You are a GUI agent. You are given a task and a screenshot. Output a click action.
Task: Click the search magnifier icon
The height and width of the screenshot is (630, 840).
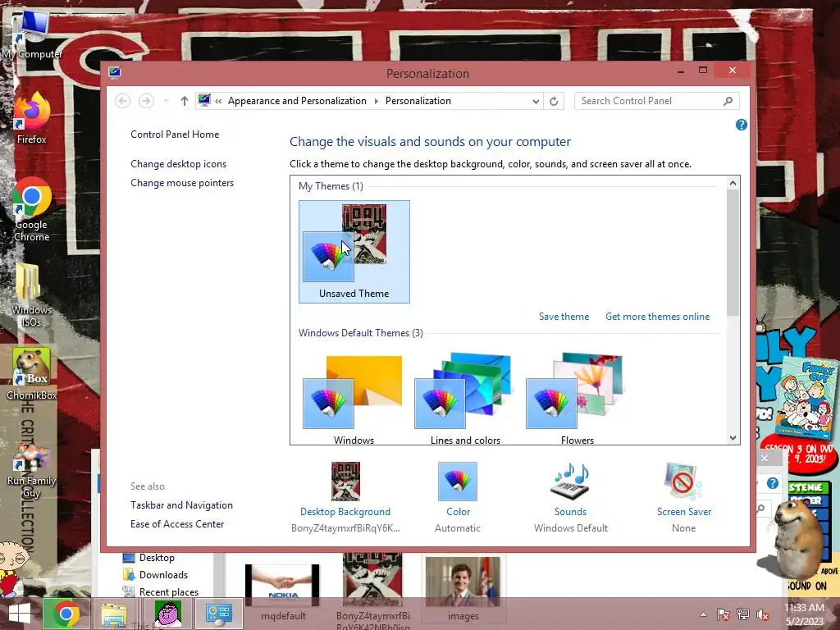pos(728,101)
